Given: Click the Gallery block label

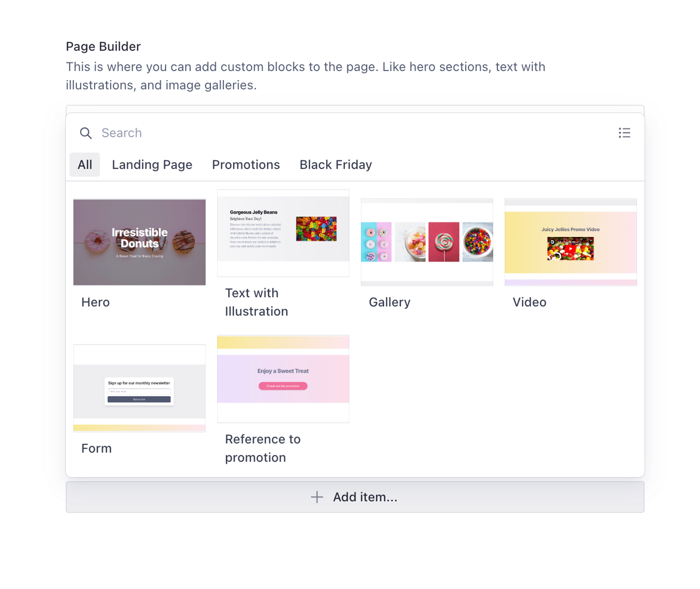Looking at the screenshot, I should pos(389,302).
